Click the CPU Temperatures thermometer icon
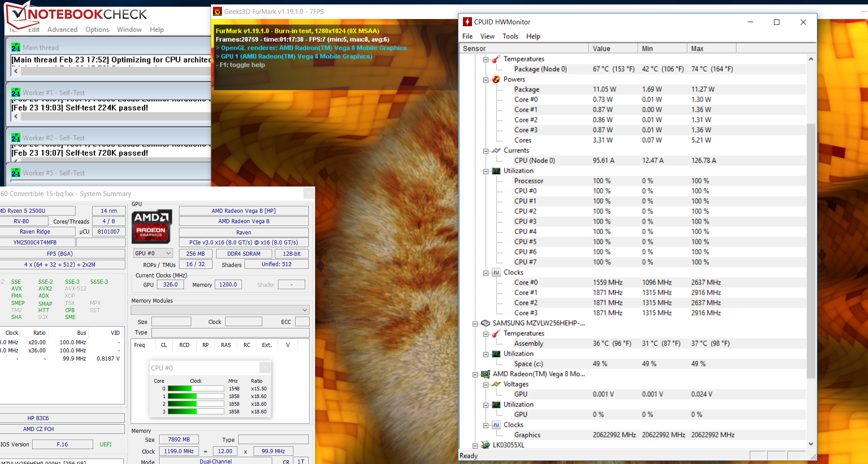The width and height of the screenshot is (868, 464). pos(496,59)
